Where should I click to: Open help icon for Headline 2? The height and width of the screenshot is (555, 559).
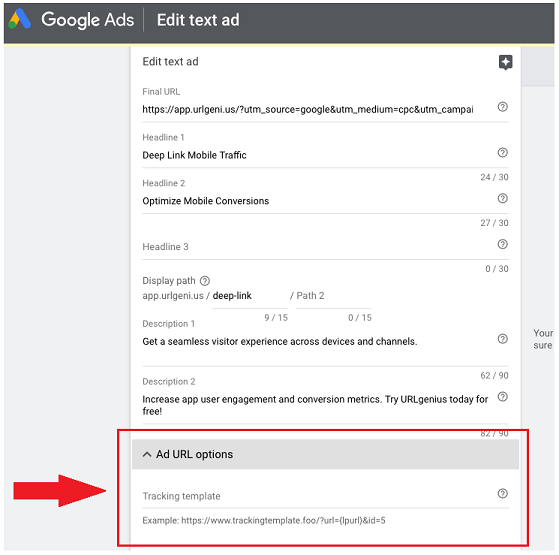coord(502,198)
